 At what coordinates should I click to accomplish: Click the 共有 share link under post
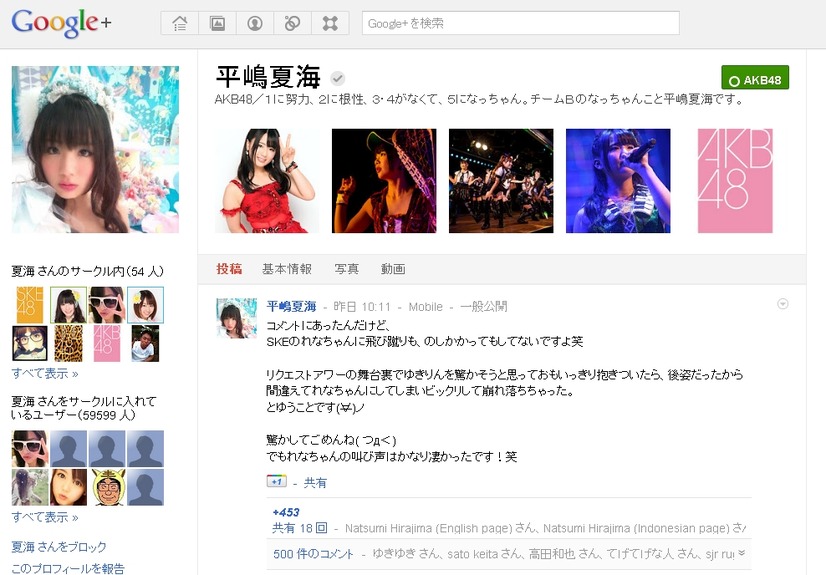tap(315, 483)
